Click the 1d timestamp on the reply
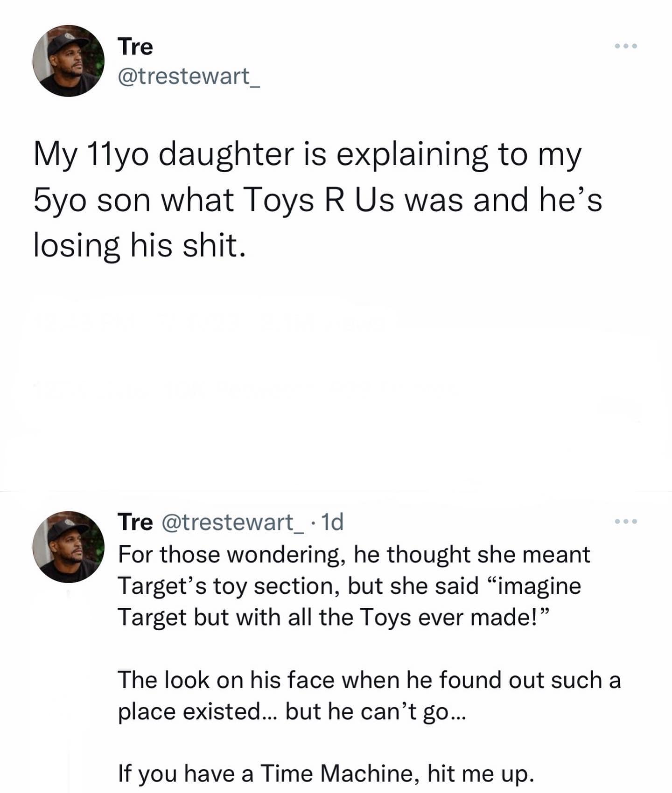The height and width of the screenshot is (793, 672). [332, 522]
